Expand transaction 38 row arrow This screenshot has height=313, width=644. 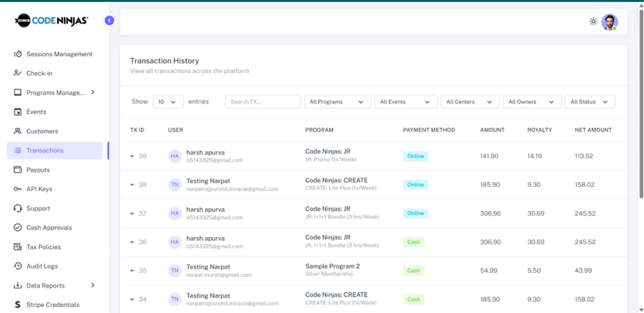coord(132,185)
